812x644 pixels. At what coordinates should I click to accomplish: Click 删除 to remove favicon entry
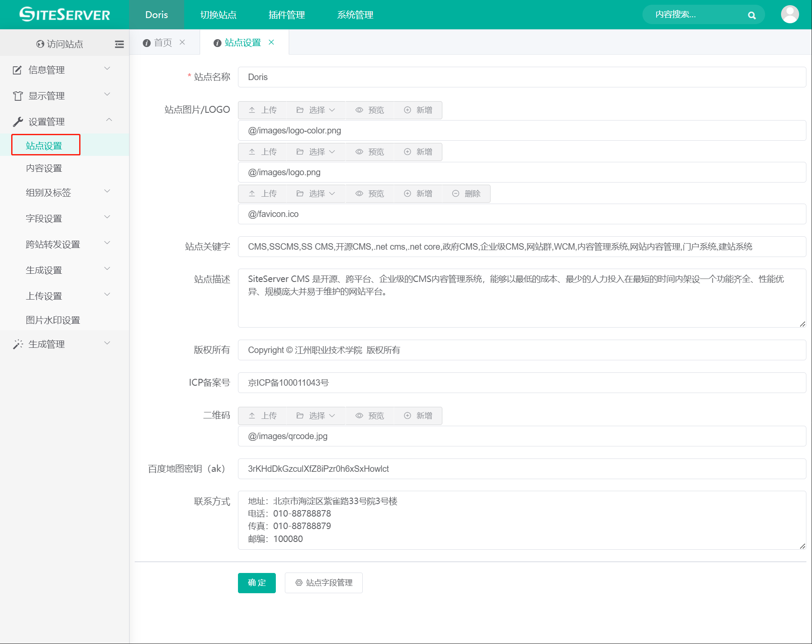(x=466, y=194)
